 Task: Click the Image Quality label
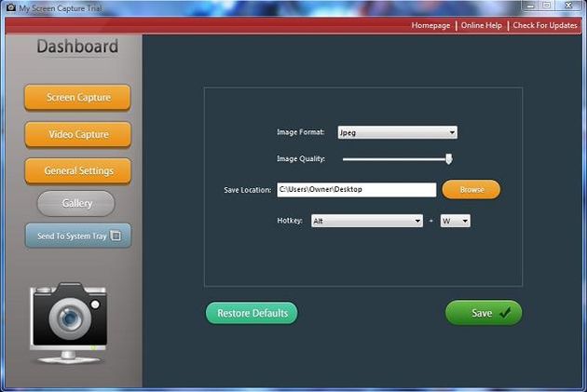coord(301,158)
